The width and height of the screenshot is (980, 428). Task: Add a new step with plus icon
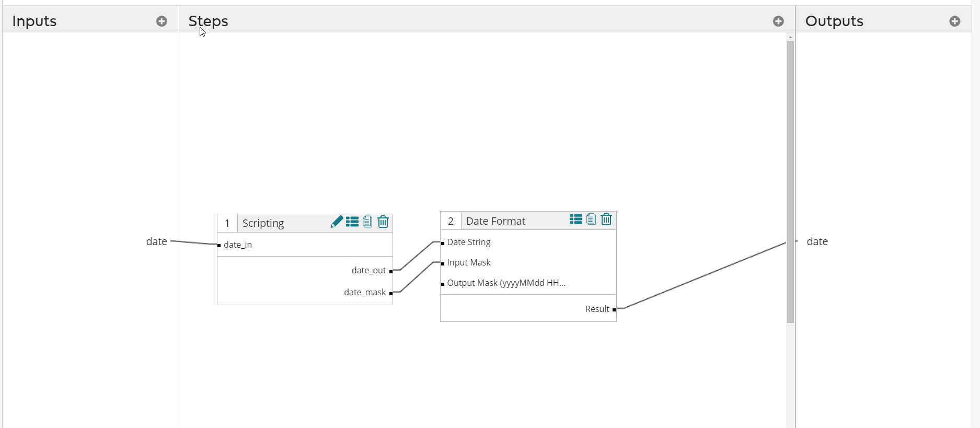pos(778,21)
